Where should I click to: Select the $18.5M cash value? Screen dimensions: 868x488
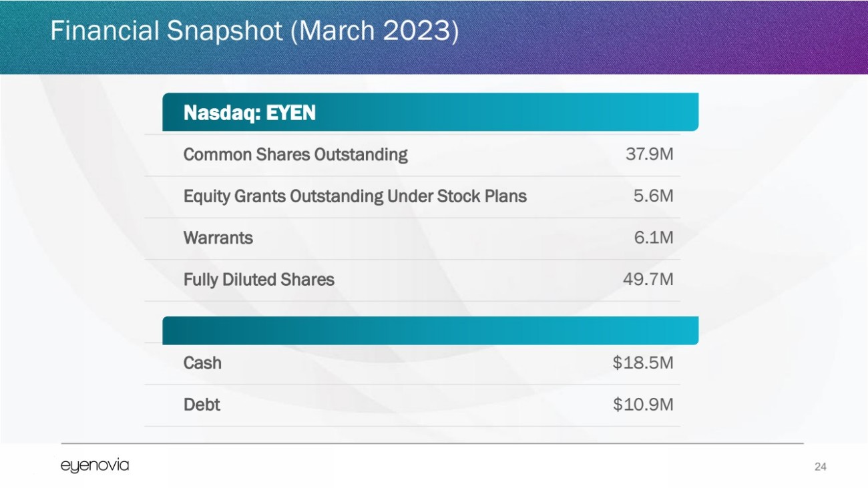(x=643, y=363)
